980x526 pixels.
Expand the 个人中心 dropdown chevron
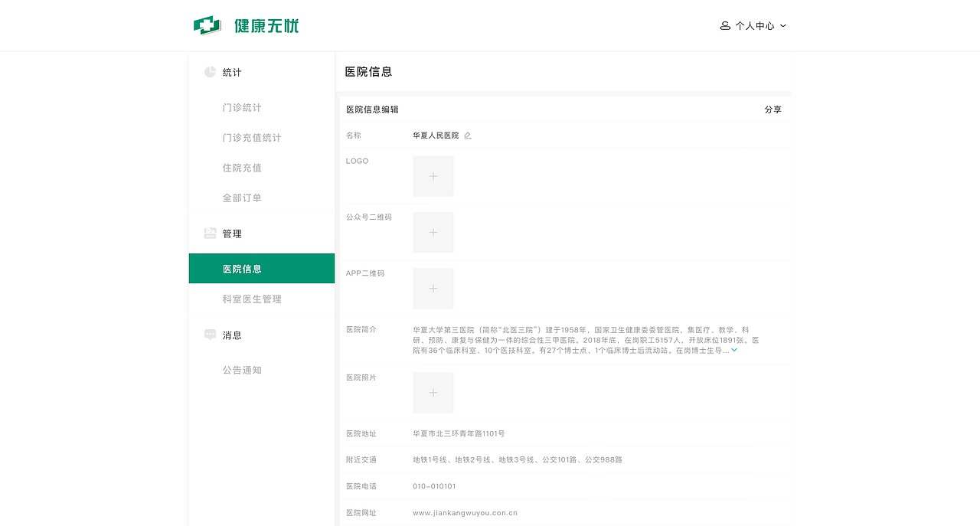[x=782, y=25]
